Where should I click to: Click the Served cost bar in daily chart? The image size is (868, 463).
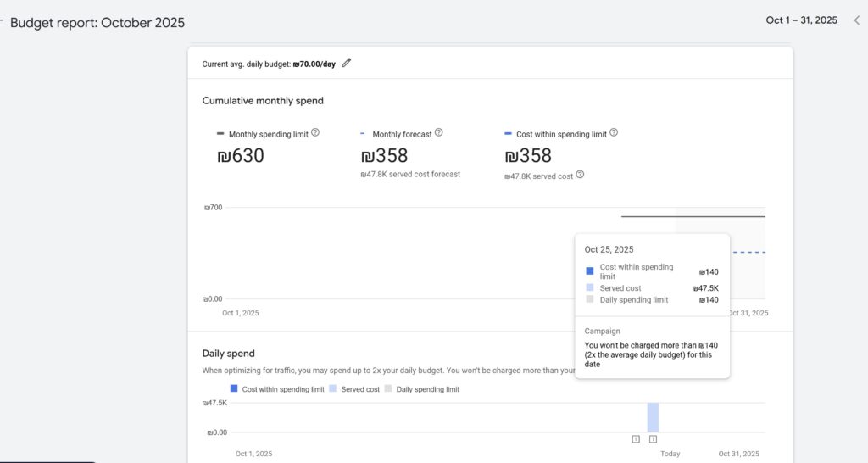pyautogui.click(x=653, y=417)
